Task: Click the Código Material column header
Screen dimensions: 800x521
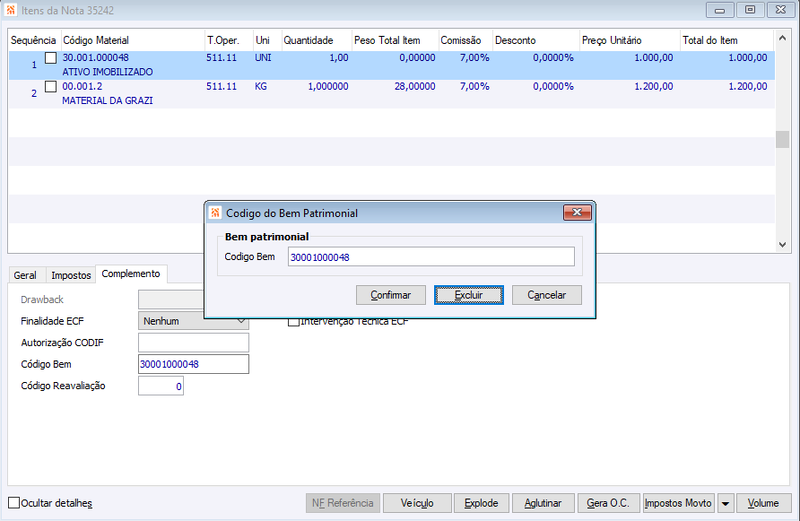Action: point(133,40)
